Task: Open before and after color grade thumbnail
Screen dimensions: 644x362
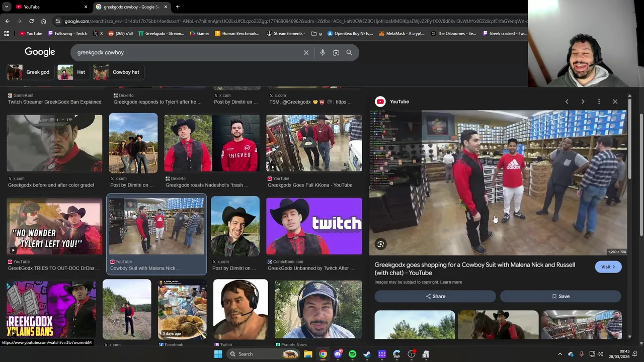Action: tap(54, 143)
